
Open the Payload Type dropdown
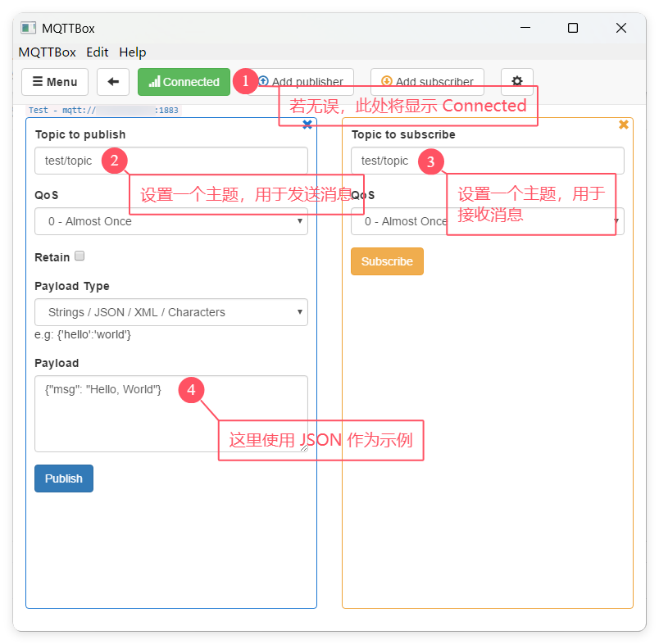pos(171,312)
